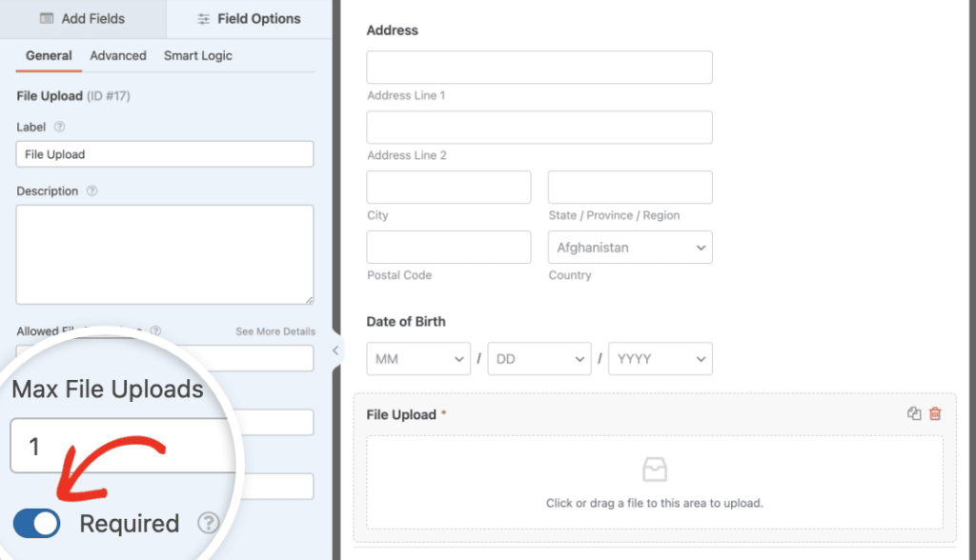The height and width of the screenshot is (560, 976).
Task: Open the Afghanistan country dropdown
Action: point(629,247)
